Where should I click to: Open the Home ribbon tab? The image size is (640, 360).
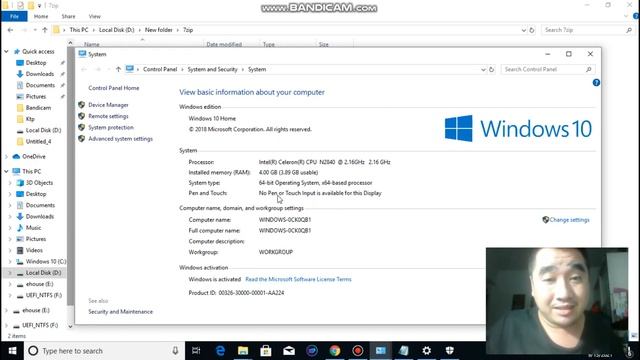coord(41,16)
